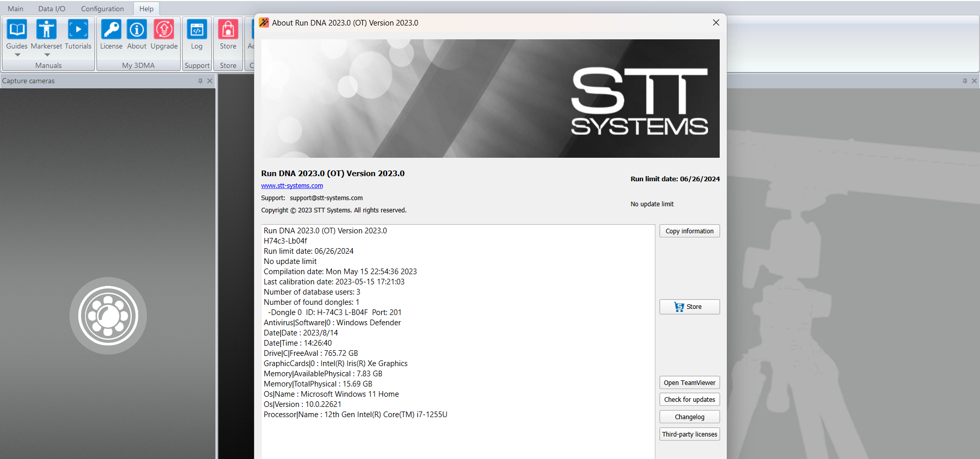Open the www.stt-systems.com link
The width and height of the screenshot is (980, 459).
point(292,186)
